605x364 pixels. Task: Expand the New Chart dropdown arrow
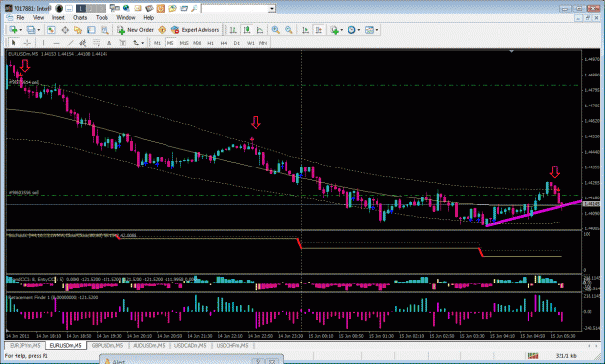(20, 30)
